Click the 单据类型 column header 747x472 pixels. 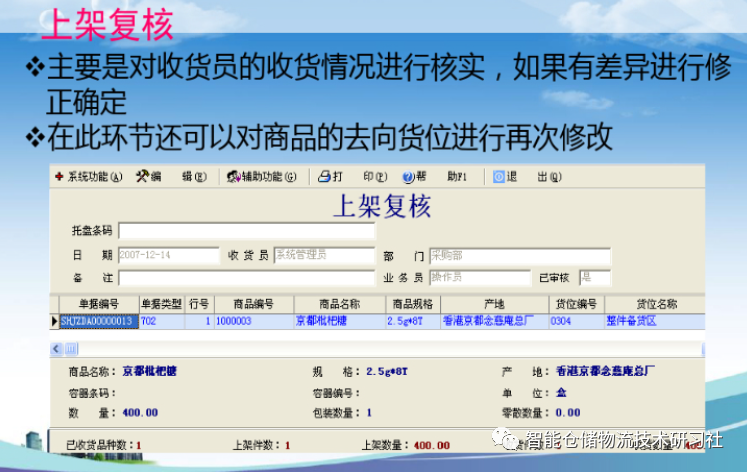coord(162,304)
